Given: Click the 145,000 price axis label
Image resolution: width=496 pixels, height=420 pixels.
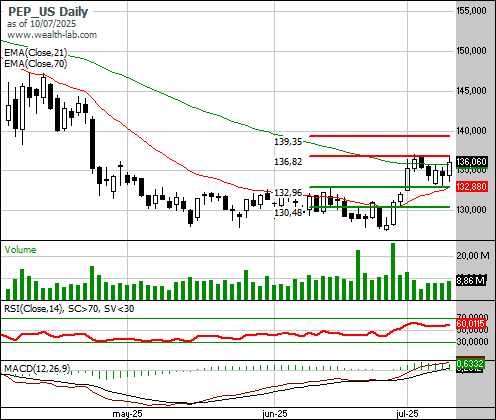Looking at the screenshot, I should (471, 90).
